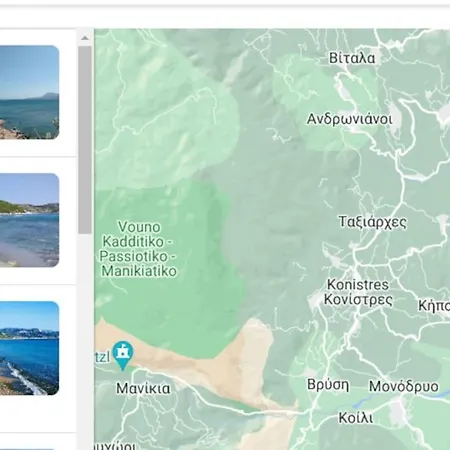Click the partial Κήπο label at map edge
The width and height of the screenshot is (450, 450).
click(x=434, y=305)
